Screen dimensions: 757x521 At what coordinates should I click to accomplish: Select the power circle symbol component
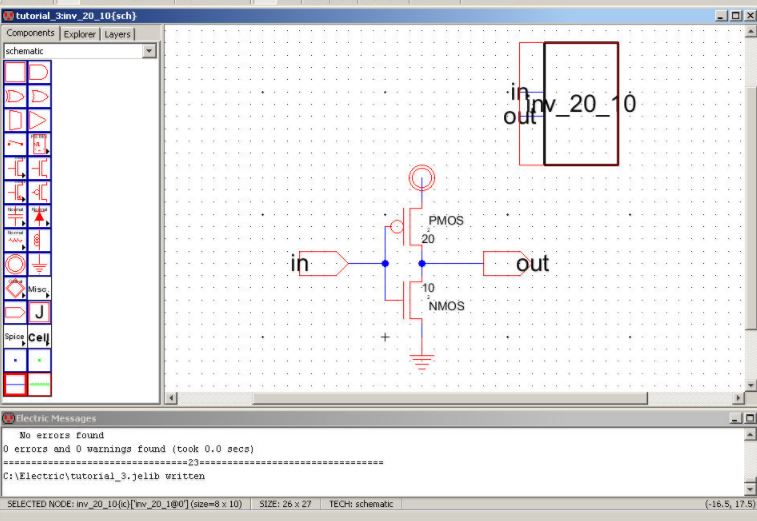pyautogui.click(x=16, y=264)
